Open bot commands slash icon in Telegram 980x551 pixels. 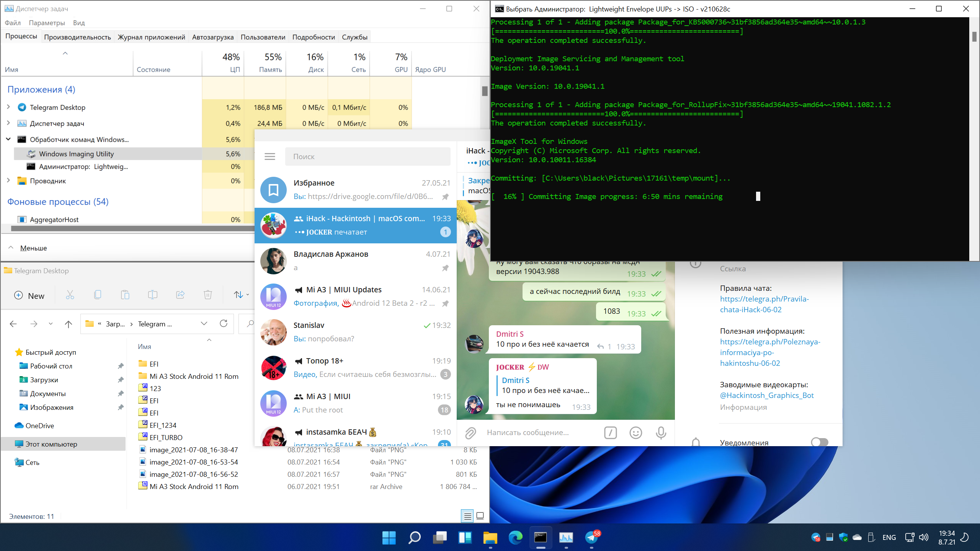(610, 433)
